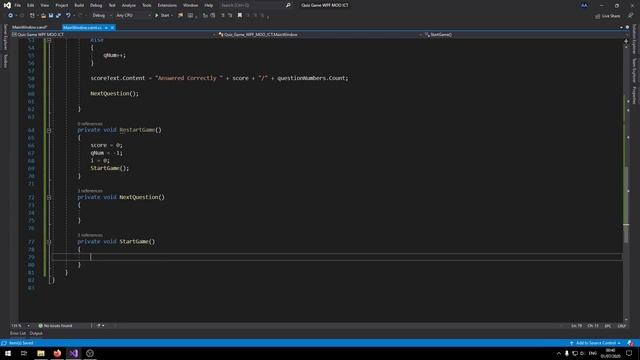Open Task View on the taskbar

(x=24, y=353)
